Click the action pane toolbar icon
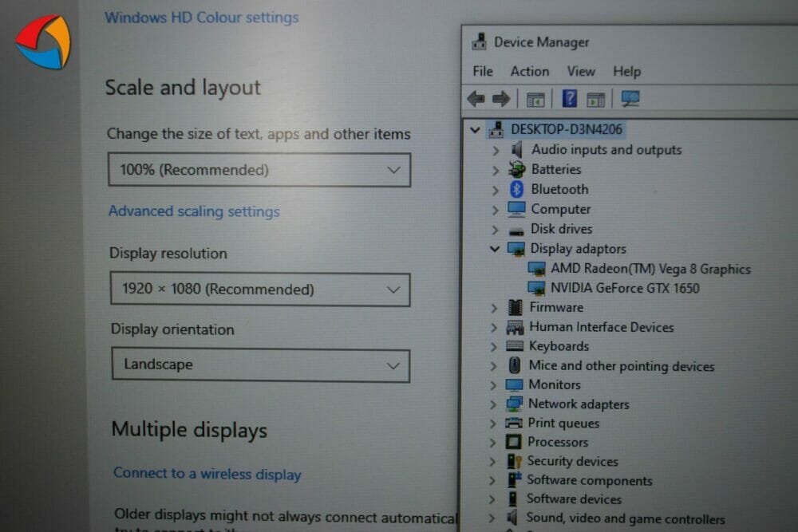The height and width of the screenshot is (532, 798). [x=595, y=99]
